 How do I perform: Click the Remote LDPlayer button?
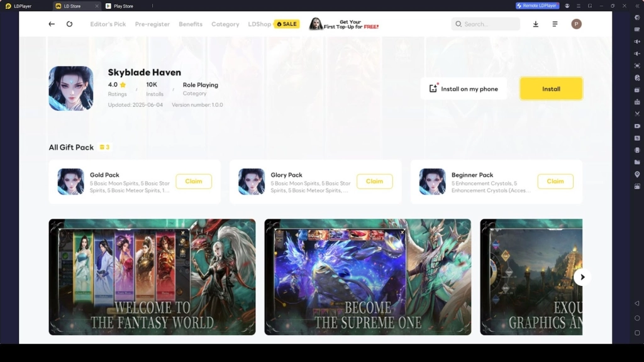click(537, 6)
